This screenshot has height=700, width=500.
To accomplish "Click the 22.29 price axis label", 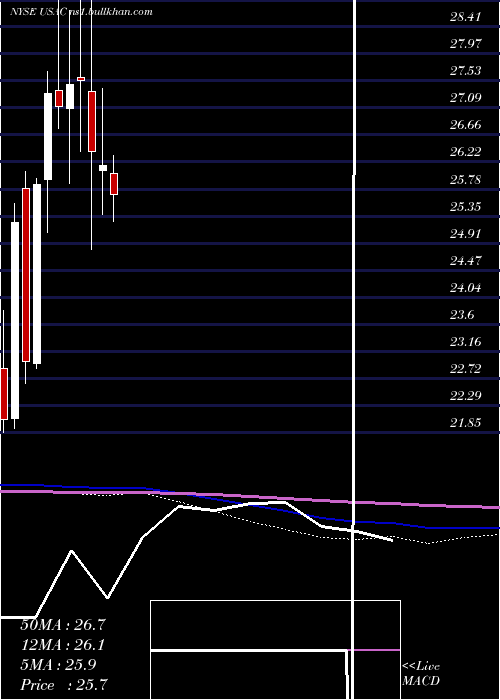I will tap(465, 396).
